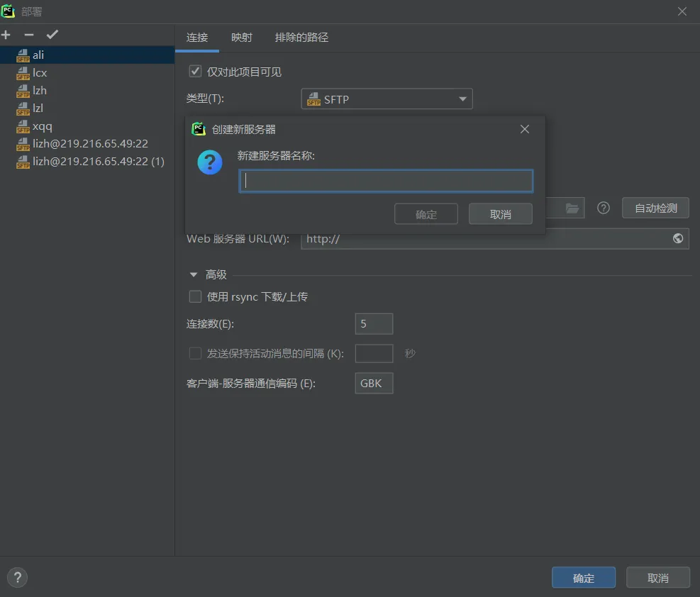Open the folder browse icon for root path
The height and width of the screenshot is (597, 700).
click(572, 208)
